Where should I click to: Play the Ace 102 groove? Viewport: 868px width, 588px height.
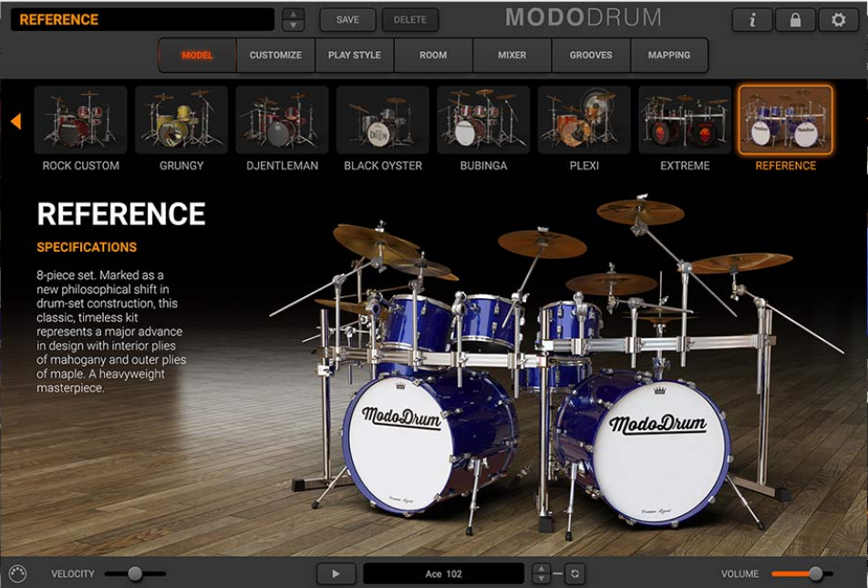pyautogui.click(x=336, y=574)
